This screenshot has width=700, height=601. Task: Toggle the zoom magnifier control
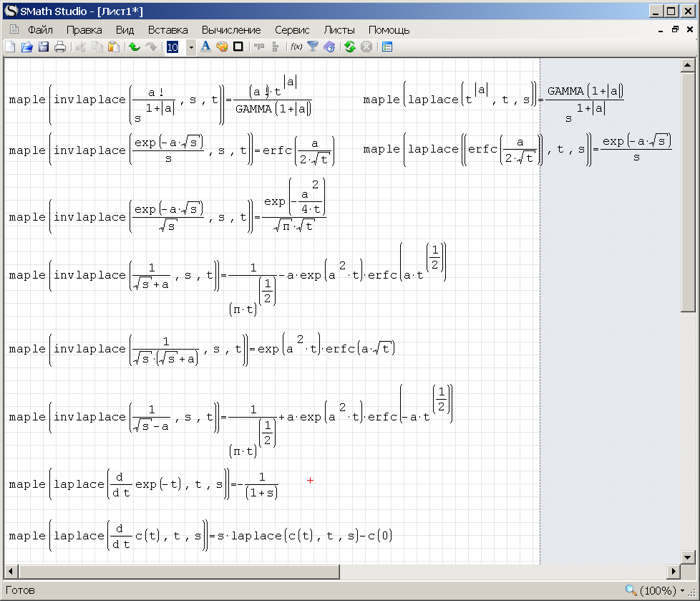coord(631,590)
